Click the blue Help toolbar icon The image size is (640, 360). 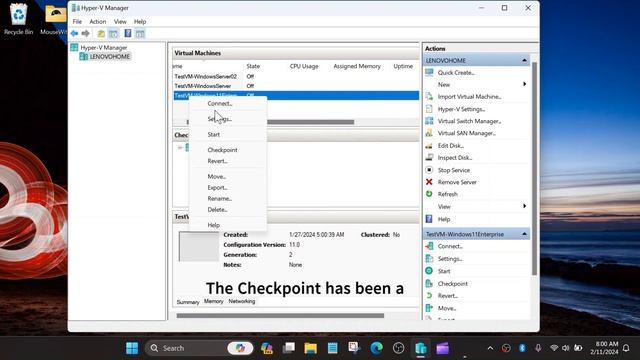(x=128, y=33)
